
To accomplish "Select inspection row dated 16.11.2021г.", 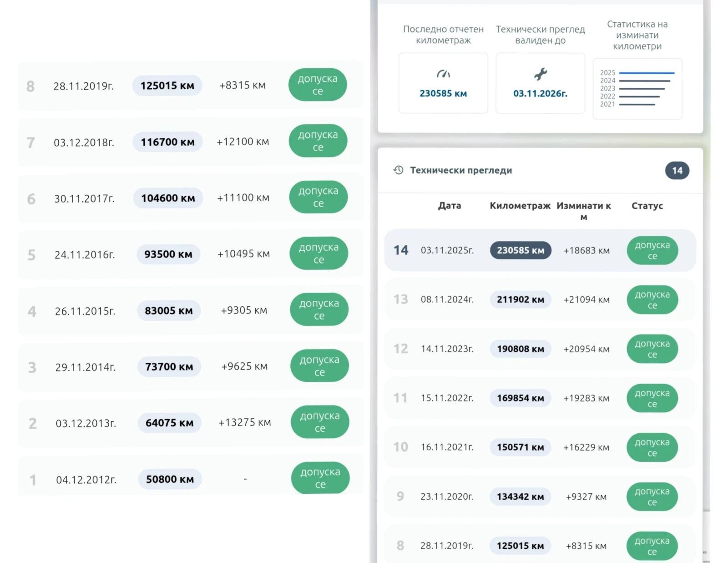I will click(x=447, y=447).
